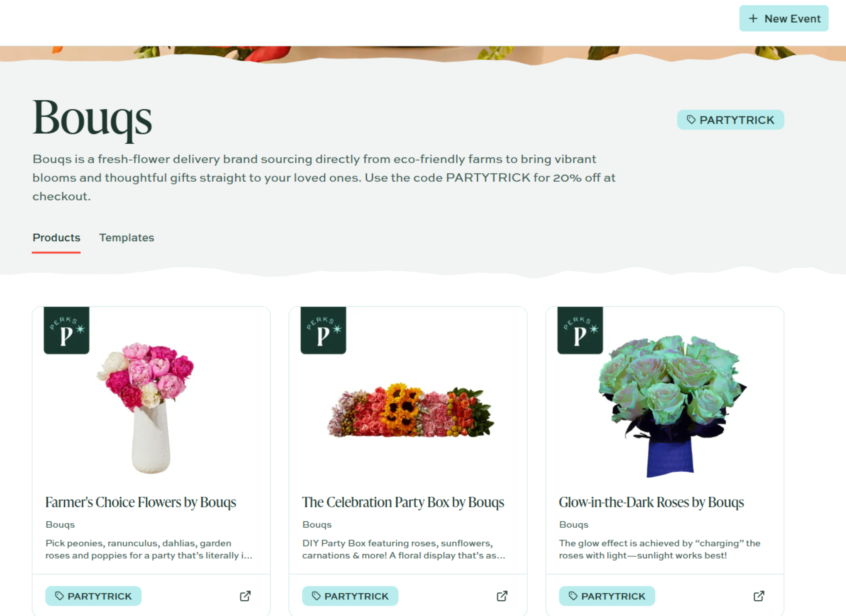The width and height of the screenshot is (846, 616).
Task: Copy PARTYTRICK code on Celebration Party Box card
Action: tap(350, 596)
